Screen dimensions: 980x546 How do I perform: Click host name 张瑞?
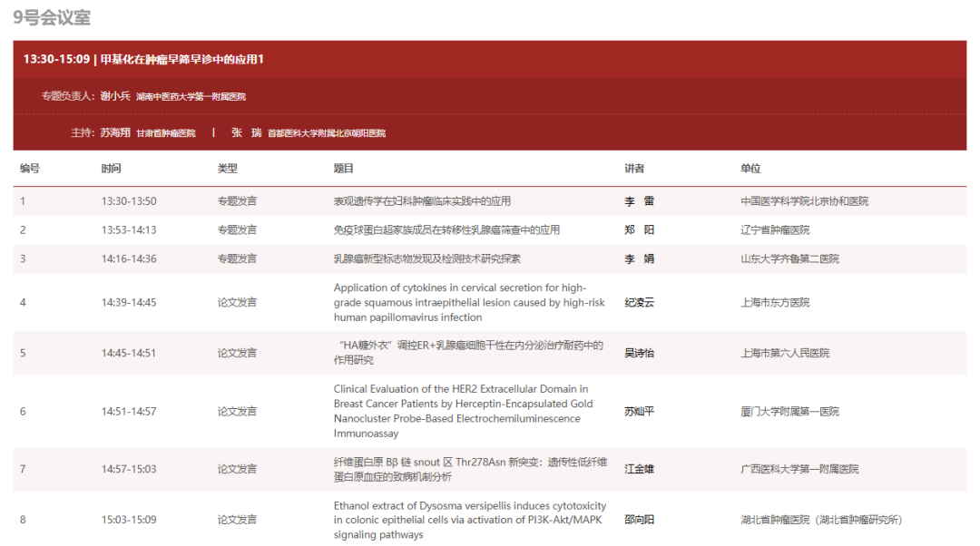coord(246,132)
